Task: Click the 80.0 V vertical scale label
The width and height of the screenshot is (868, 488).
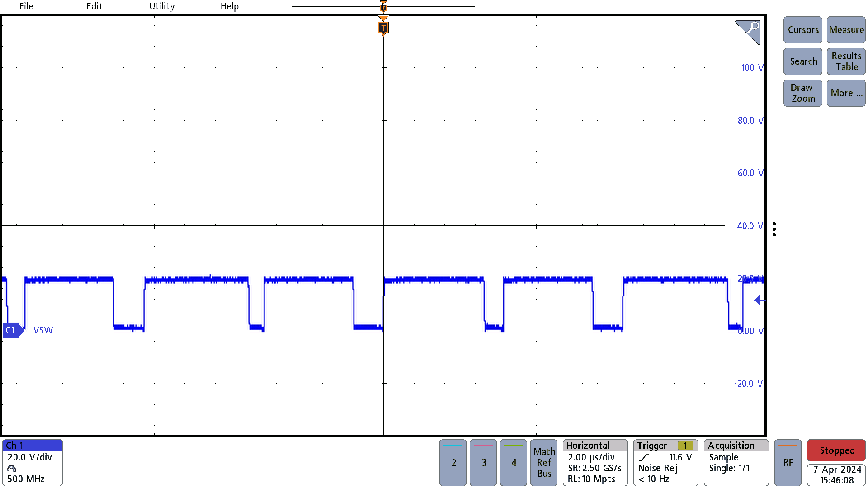Action: click(750, 121)
